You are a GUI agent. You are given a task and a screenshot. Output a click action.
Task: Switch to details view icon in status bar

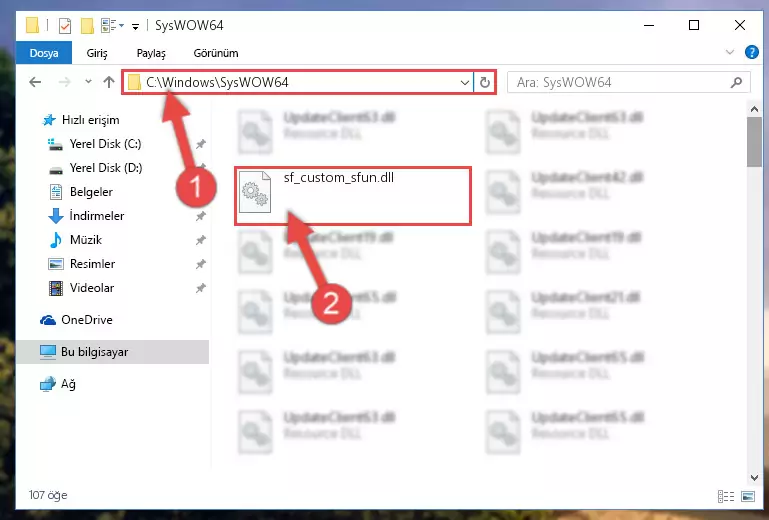point(726,496)
